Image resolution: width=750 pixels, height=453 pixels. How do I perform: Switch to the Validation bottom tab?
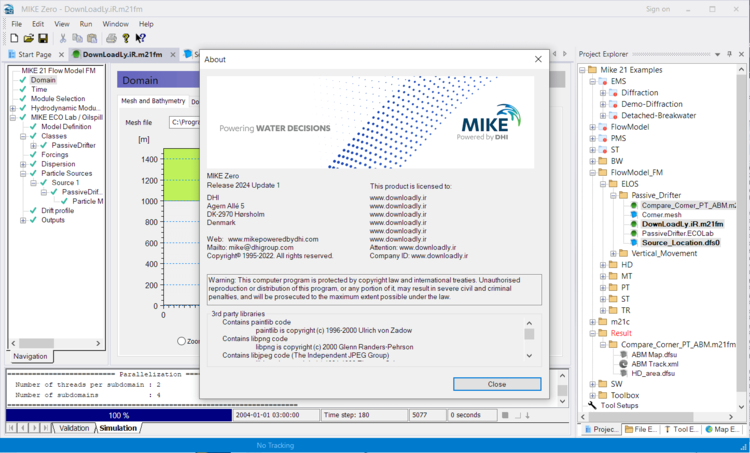(x=73, y=428)
